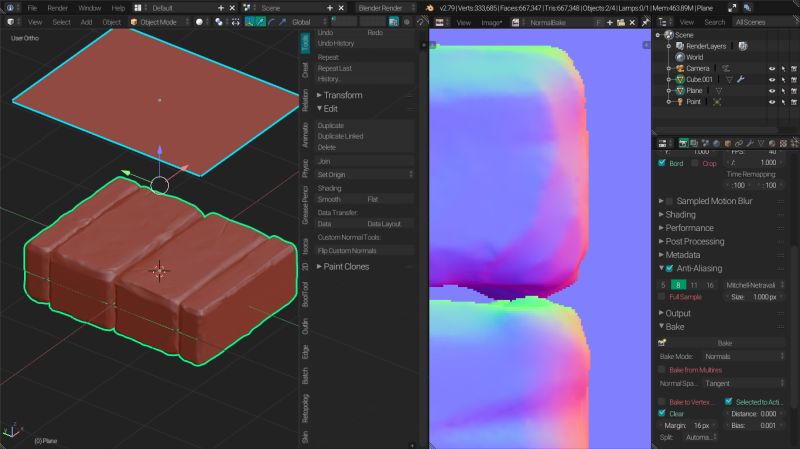Open the Window menu
The width and height of the screenshot is (800, 449).
[89, 8]
